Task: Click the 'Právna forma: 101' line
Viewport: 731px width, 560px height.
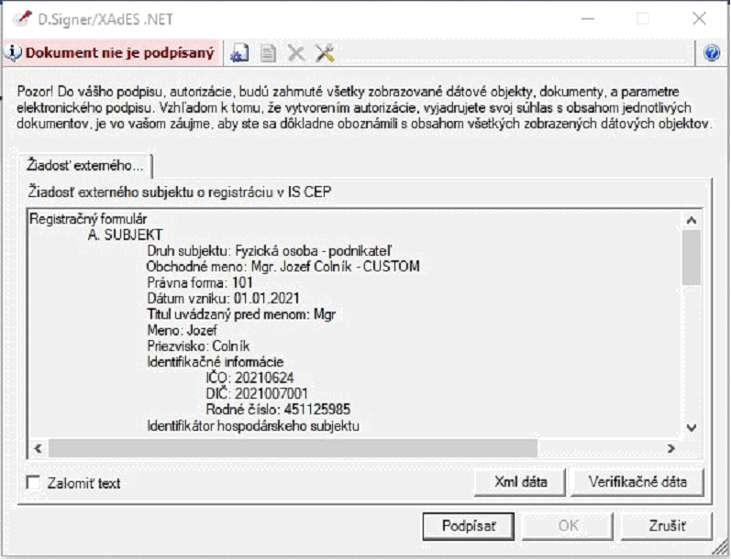Action: 200,282
